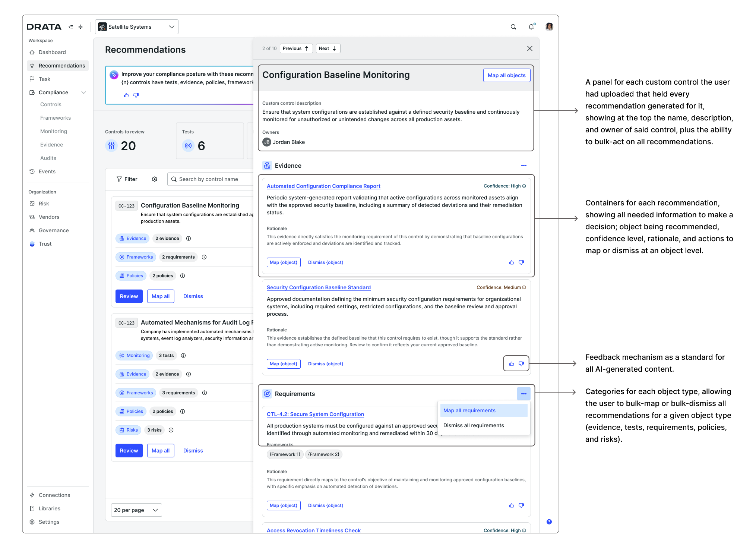Give thumbs up on Automated Configuration Compliance Report
Image resolution: width=756 pixels, height=548 pixels.
512,262
